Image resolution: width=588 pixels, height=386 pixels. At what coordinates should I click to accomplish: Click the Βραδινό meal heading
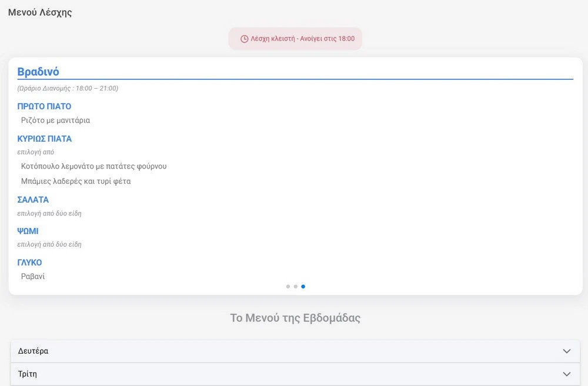pos(38,72)
